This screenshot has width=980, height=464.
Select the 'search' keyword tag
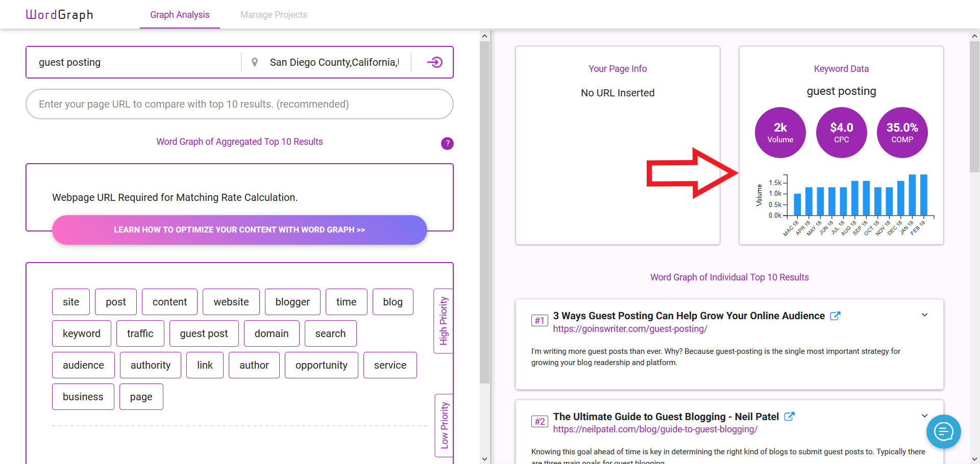(331, 333)
